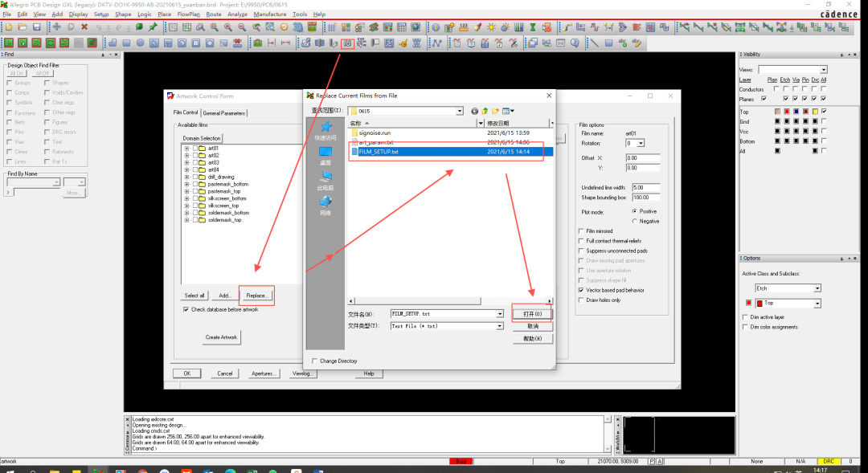Expand the soldermask_top film tree node

coord(186,220)
